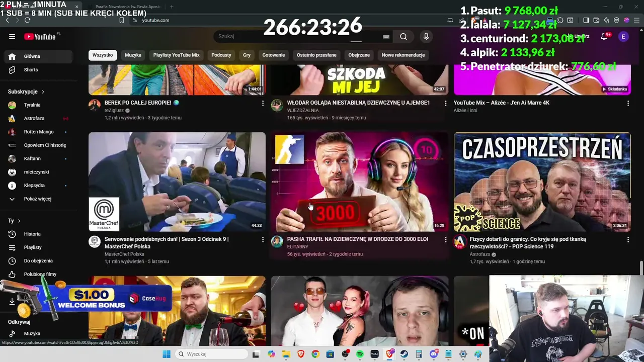The image size is (644, 362).
Task: Select the Podcasty filter chip
Action: click(221, 55)
